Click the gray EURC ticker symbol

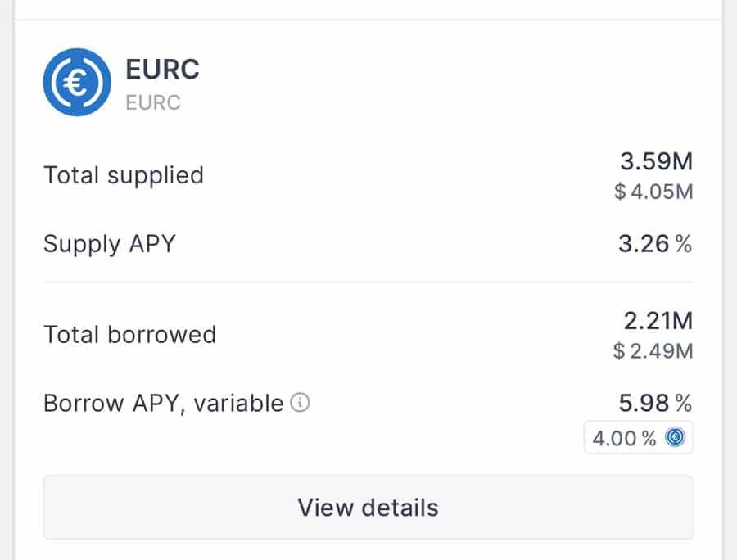tap(153, 103)
